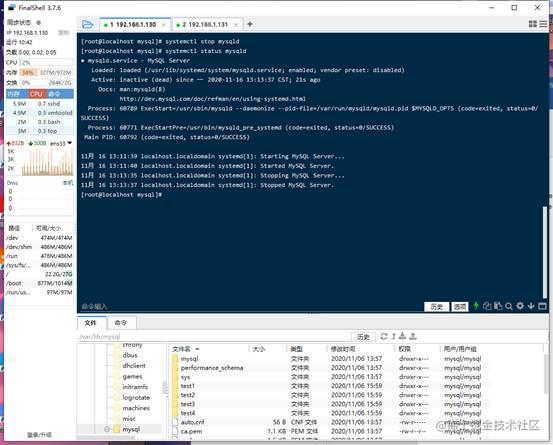Click the terminal 选项 button
This screenshot has height=445, width=553.
tap(460, 307)
